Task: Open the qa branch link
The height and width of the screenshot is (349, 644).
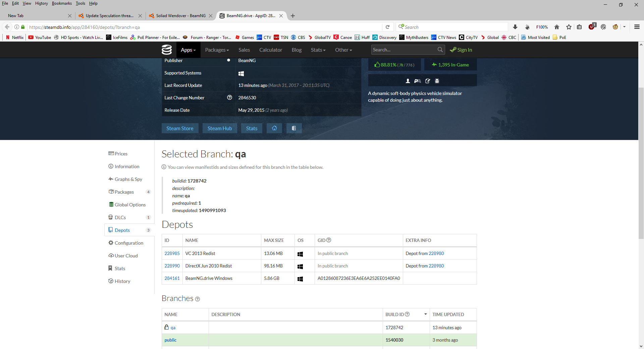Action: pyautogui.click(x=173, y=328)
